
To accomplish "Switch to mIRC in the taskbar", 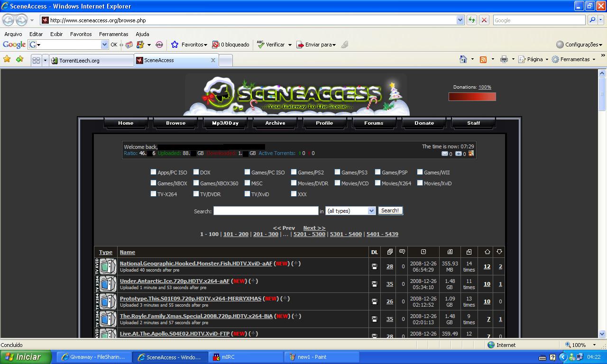I will click(x=246, y=357).
